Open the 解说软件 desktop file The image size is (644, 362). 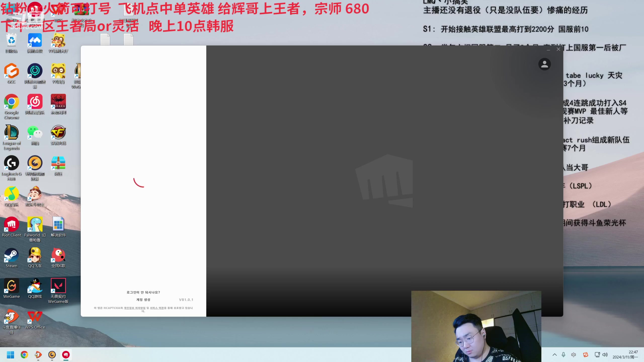click(58, 227)
